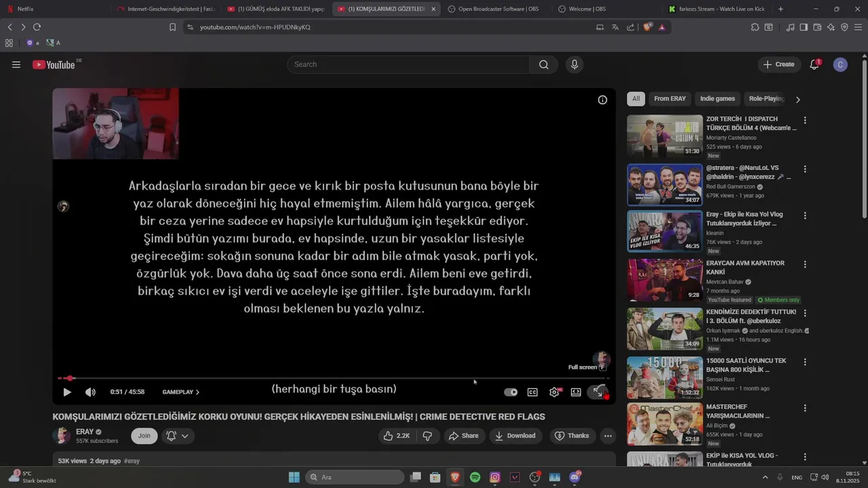Image resolution: width=868 pixels, height=488 pixels.
Task: Show hidden system tray icons
Action: pos(765,477)
